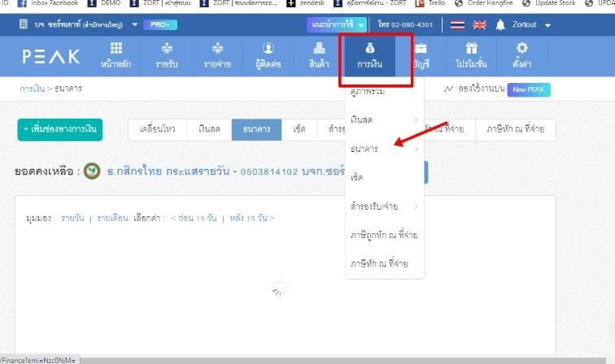Click the New PEAK button
Image resolution: width=615 pixels, height=364 pixels.
(529, 89)
